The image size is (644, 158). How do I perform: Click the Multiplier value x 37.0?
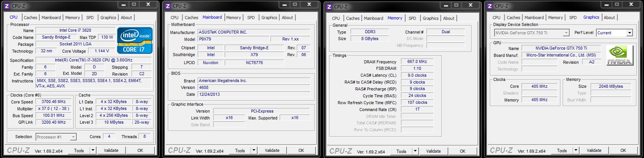tap(54, 108)
